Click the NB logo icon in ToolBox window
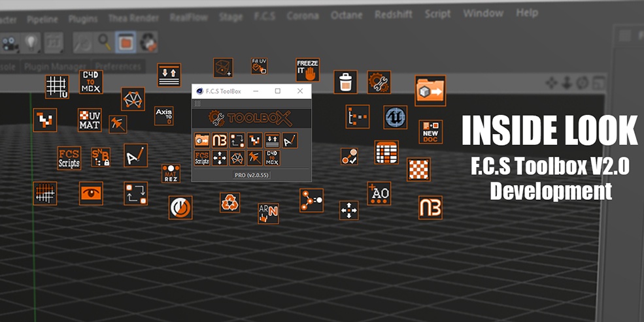Viewport: 644px width, 322px height. (219, 140)
